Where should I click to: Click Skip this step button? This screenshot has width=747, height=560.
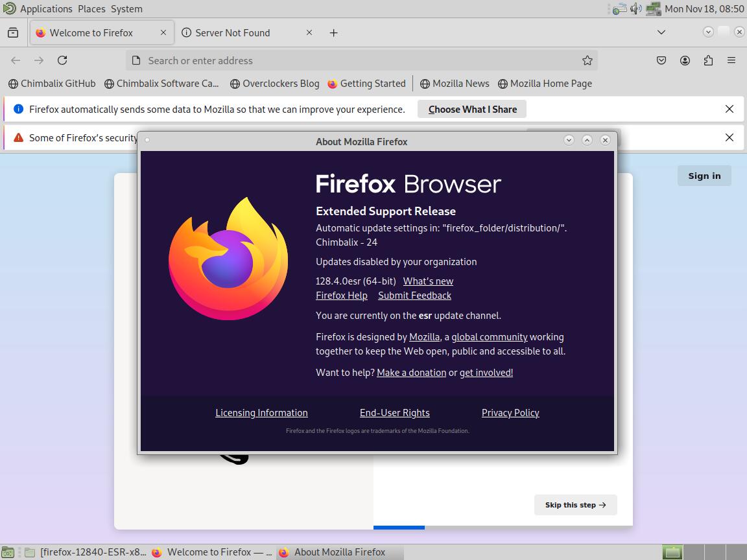(x=576, y=505)
